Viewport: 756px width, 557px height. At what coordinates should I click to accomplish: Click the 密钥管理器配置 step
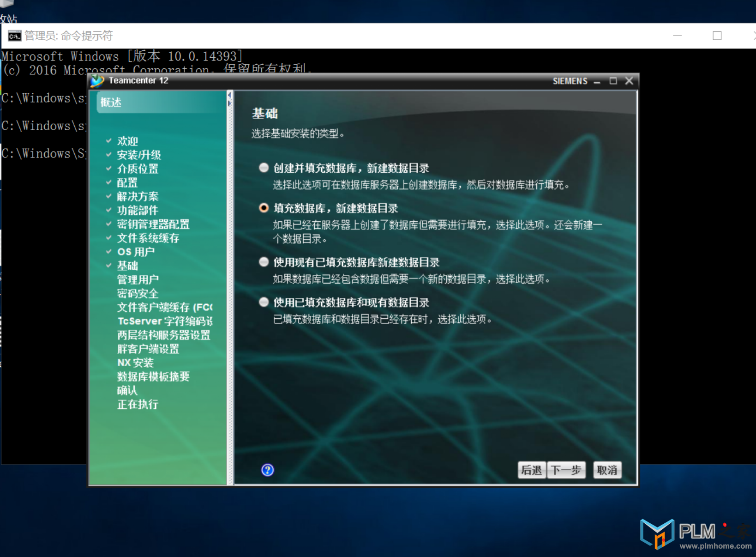coord(153,224)
